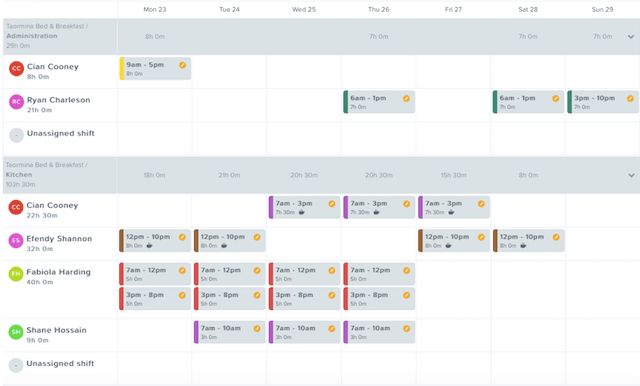Click the break cup icon on Efendy Shannon's Monday 12pm - 10pm shift
Screen dimensions: 640x386
pos(149,246)
